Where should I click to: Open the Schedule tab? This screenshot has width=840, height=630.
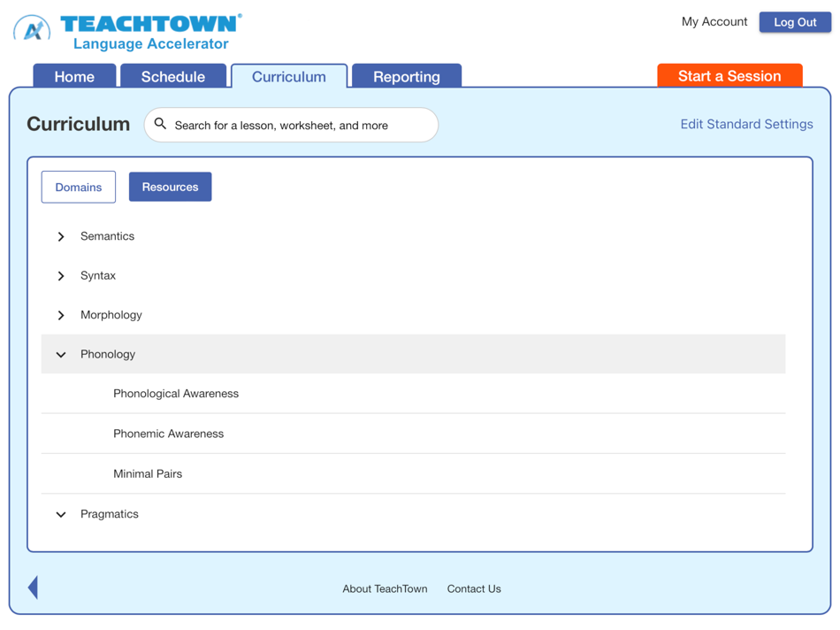(x=173, y=77)
